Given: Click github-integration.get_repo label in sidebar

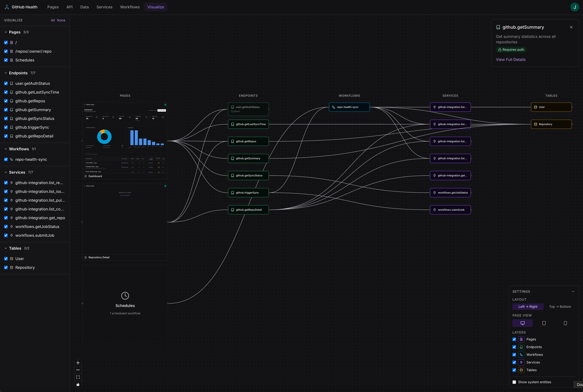Looking at the screenshot, I should 40,218.
